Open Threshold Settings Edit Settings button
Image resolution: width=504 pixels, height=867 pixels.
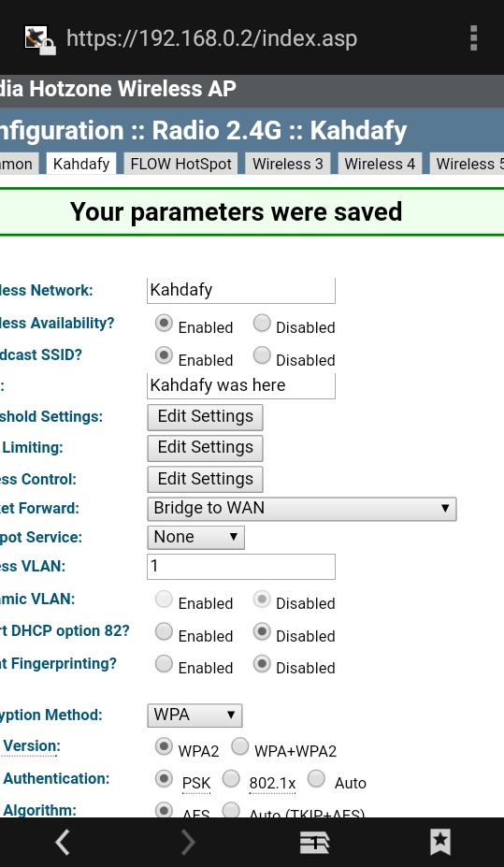coord(205,417)
